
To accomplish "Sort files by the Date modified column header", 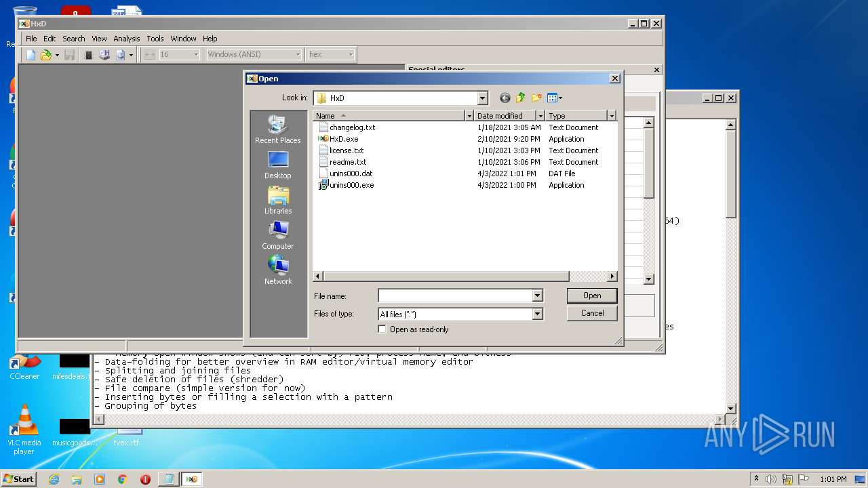I will coord(505,116).
